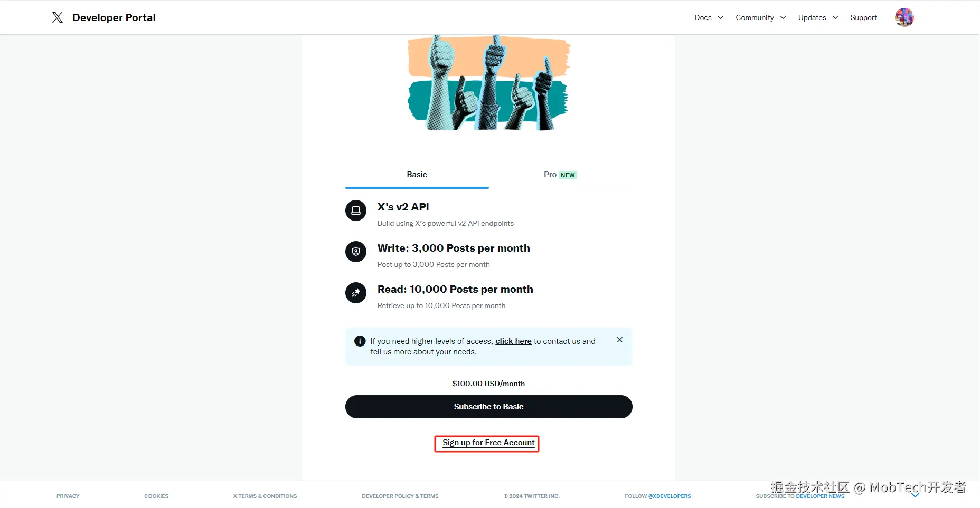980x508 pixels.
Task: Switch to the Pro tab
Action: [x=560, y=175]
